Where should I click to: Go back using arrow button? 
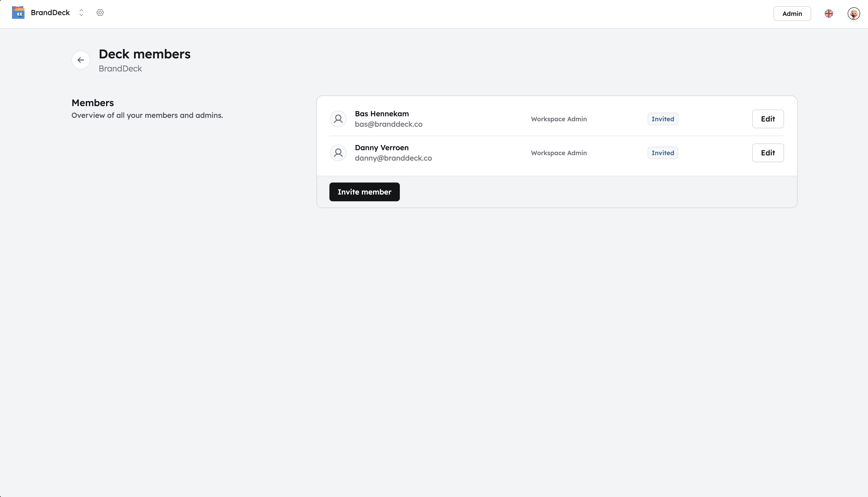point(81,60)
